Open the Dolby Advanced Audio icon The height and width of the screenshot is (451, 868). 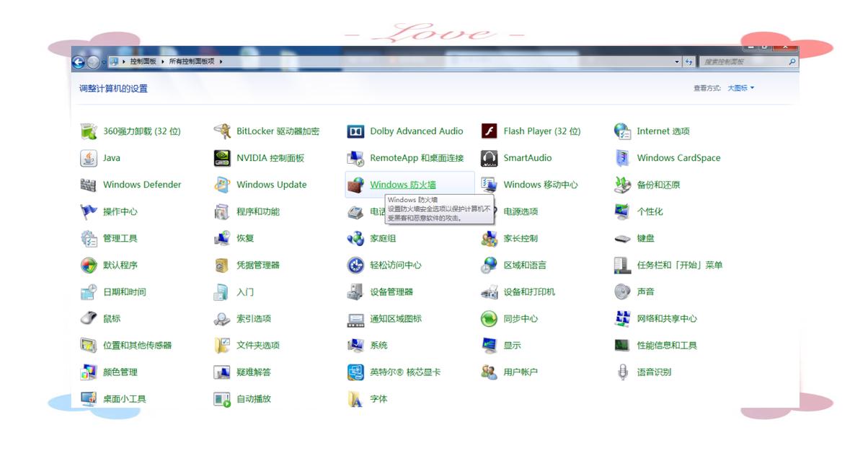[x=355, y=131]
